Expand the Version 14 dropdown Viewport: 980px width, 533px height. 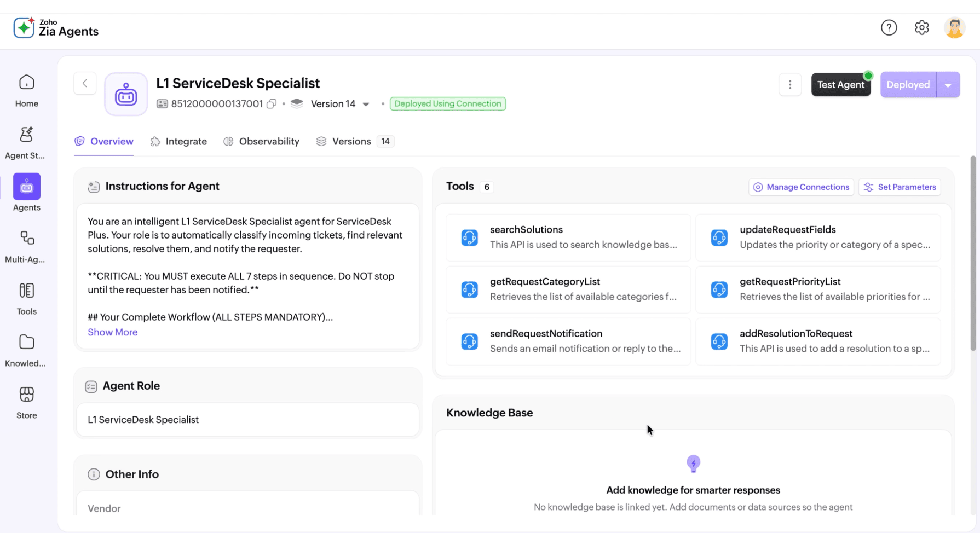(x=366, y=104)
